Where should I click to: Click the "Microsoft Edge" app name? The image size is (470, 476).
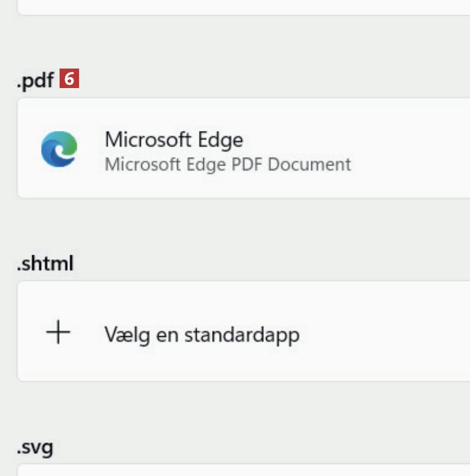174,139
